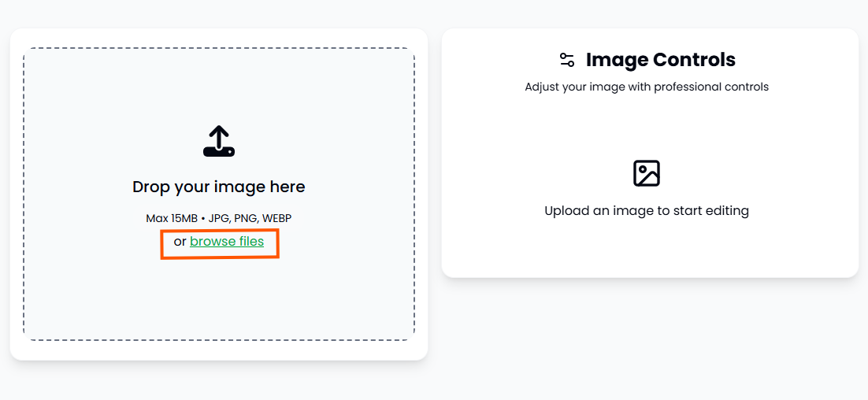Click the "Drop your image here" heading
Viewport: 868px width, 400px height.
point(219,187)
